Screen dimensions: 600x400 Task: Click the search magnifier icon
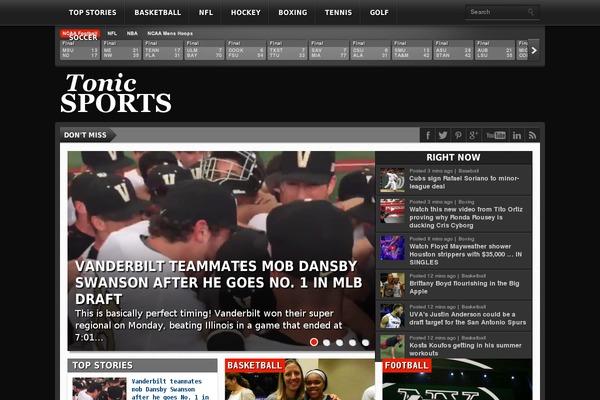(531, 12)
